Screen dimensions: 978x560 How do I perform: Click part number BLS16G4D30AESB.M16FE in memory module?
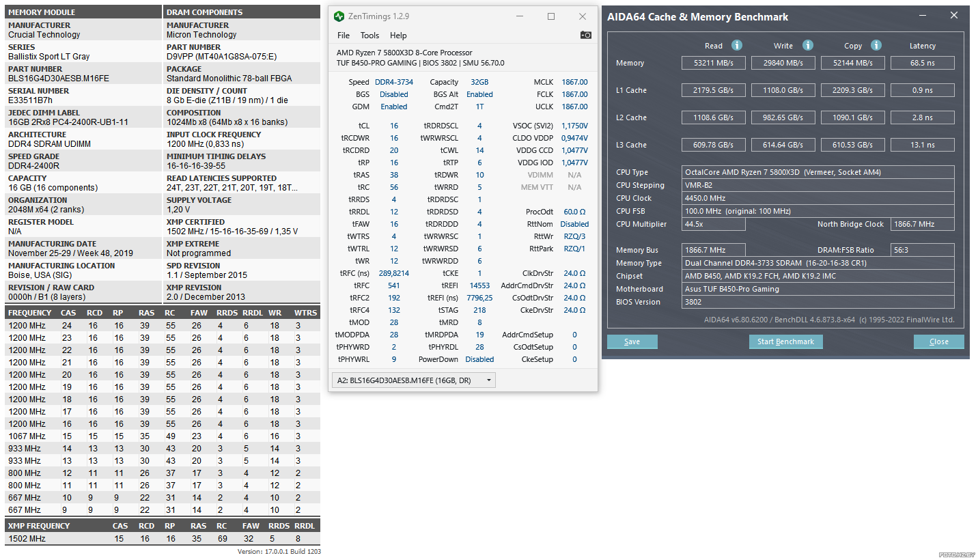59,79
